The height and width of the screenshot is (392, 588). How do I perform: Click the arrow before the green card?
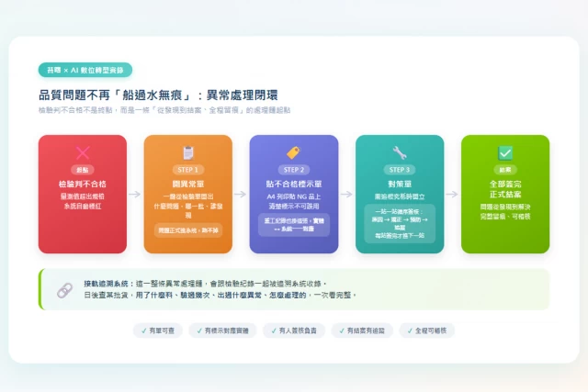pos(452,194)
